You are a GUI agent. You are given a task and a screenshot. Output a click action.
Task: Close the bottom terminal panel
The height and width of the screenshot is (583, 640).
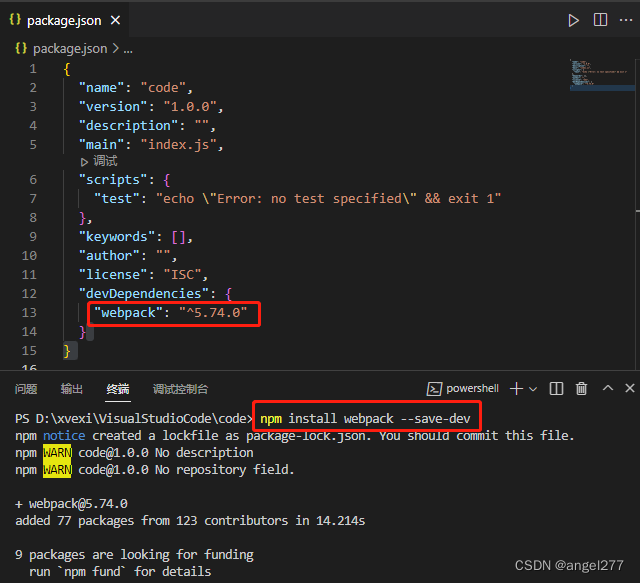pyautogui.click(x=630, y=388)
